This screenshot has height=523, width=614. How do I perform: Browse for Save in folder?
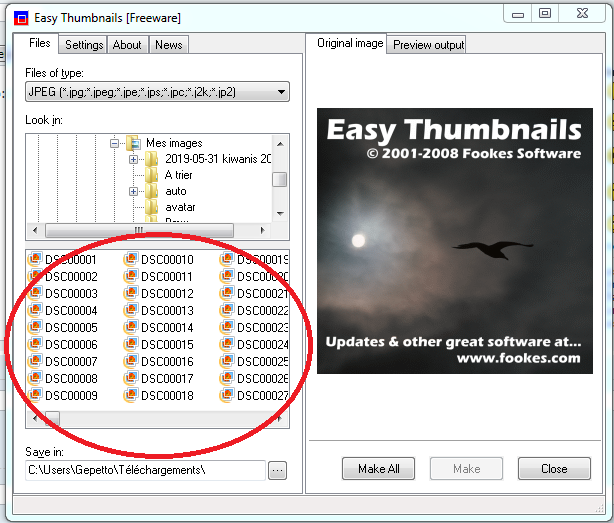[277, 470]
